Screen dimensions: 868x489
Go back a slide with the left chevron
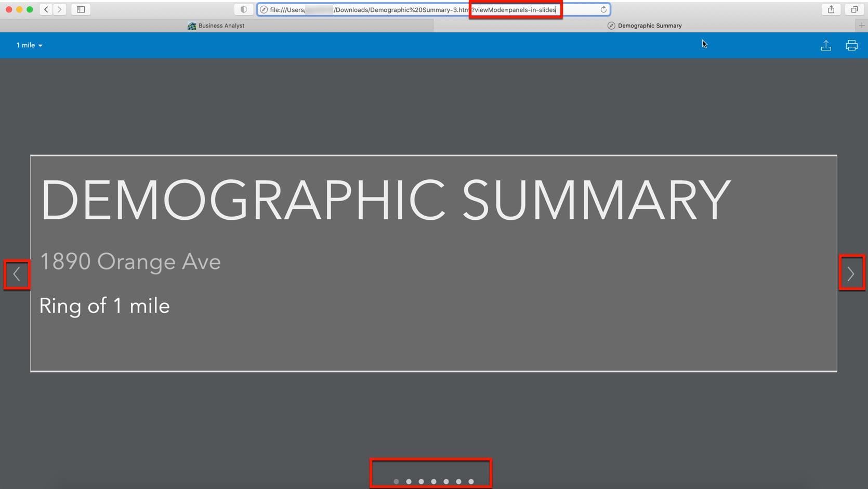(x=17, y=274)
